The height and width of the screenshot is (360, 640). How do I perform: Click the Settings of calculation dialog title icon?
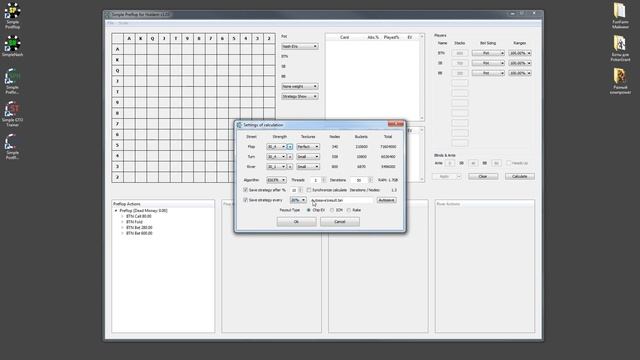[239, 125]
